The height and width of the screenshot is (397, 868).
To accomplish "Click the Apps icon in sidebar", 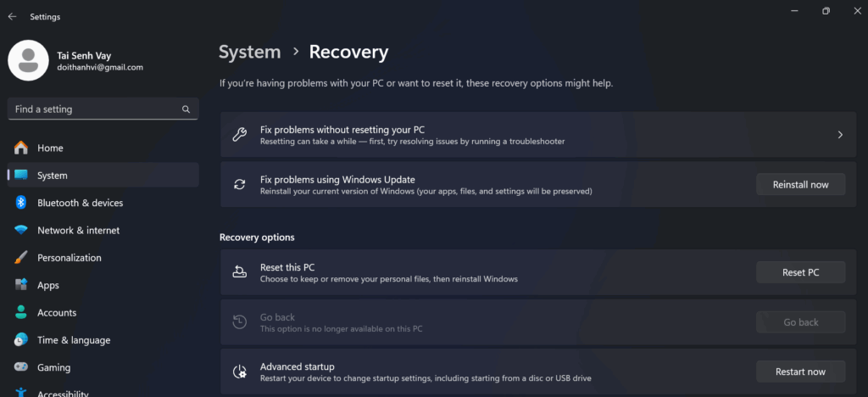I will pos(21,285).
